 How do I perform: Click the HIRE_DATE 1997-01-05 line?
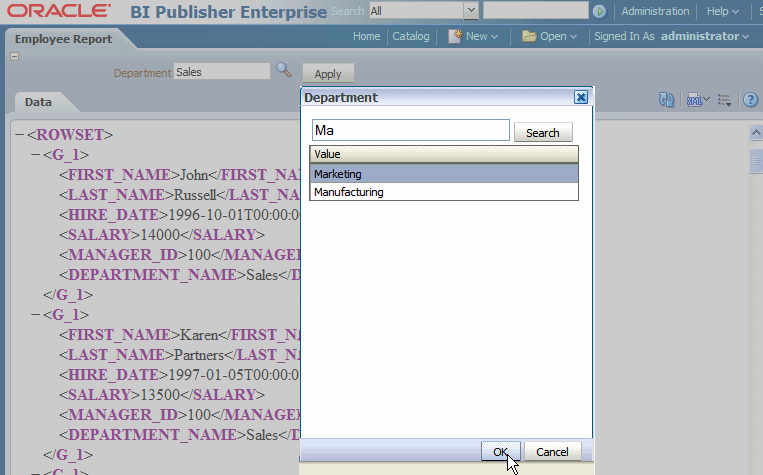click(x=179, y=375)
